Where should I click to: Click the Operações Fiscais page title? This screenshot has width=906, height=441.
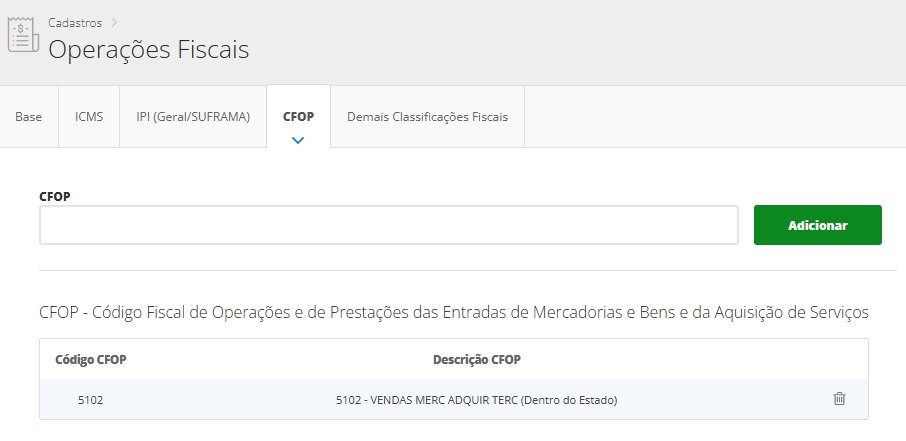click(x=149, y=49)
